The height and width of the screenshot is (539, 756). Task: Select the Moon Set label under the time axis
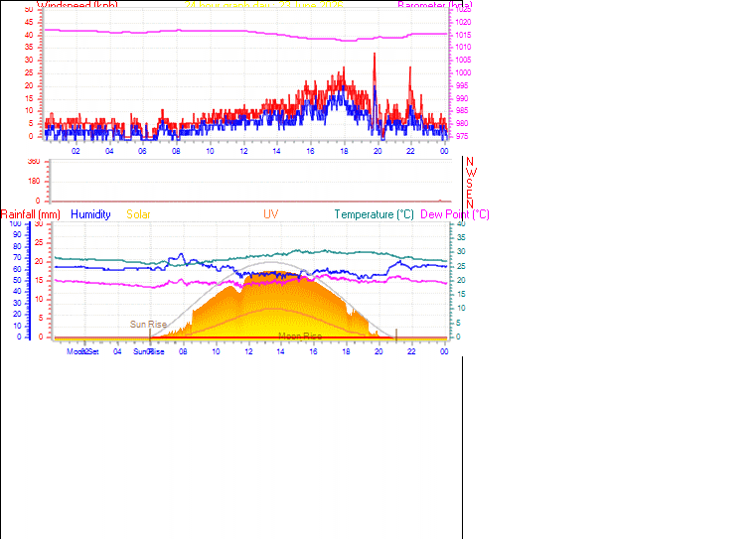[x=82, y=351]
